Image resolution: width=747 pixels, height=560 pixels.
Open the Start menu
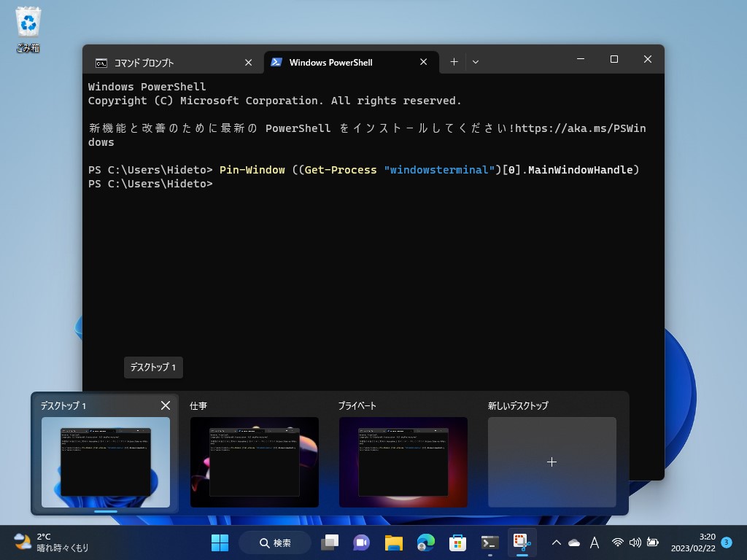pyautogui.click(x=219, y=542)
